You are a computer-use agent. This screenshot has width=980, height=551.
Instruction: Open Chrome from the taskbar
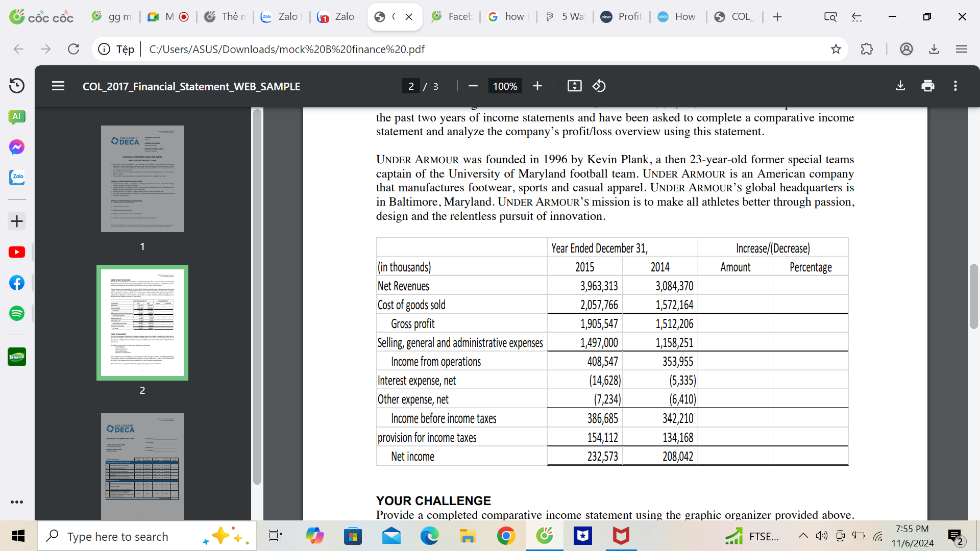506,536
